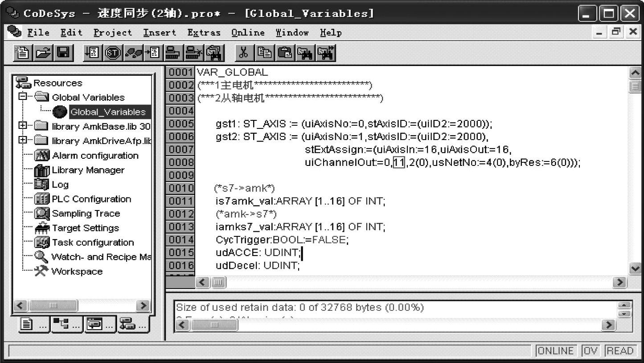Screen dimensions: 644x363
Task: Click the CoDeSys icon in the menu bar
Action: (14, 32)
